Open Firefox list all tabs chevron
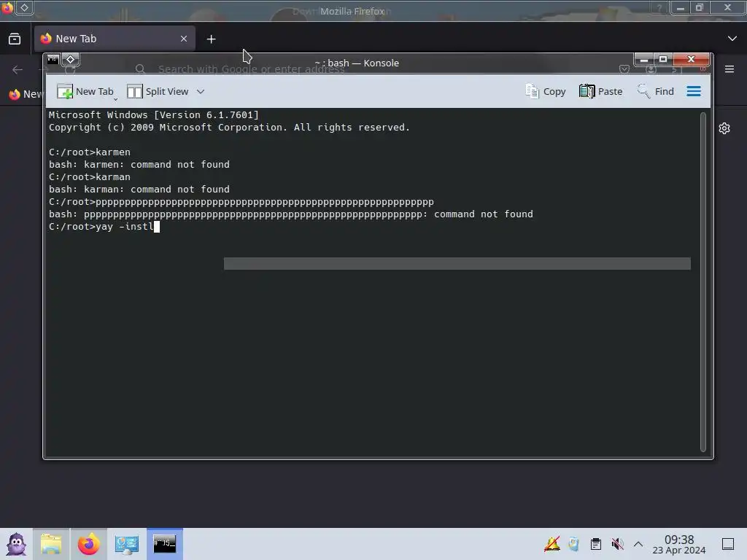Screen dimensions: 747x560 (732, 39)
